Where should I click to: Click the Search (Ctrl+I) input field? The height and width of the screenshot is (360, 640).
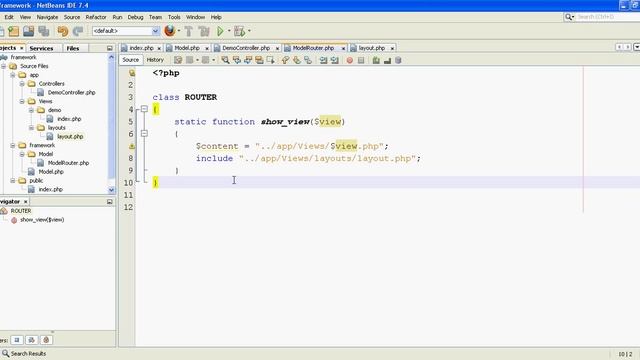pos(607,17)
